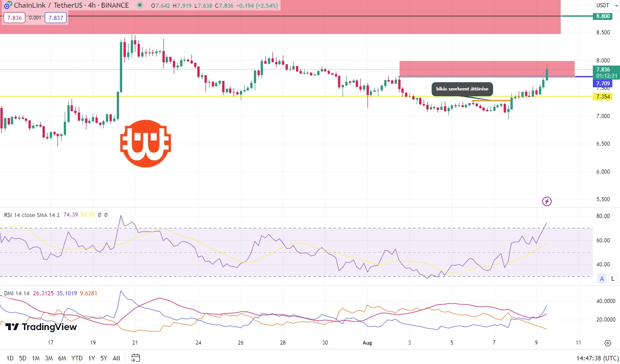Open the 14:47:38 (UTC) timezone menu
This screenshot has width=620, height=364.
tap(597, 358)
